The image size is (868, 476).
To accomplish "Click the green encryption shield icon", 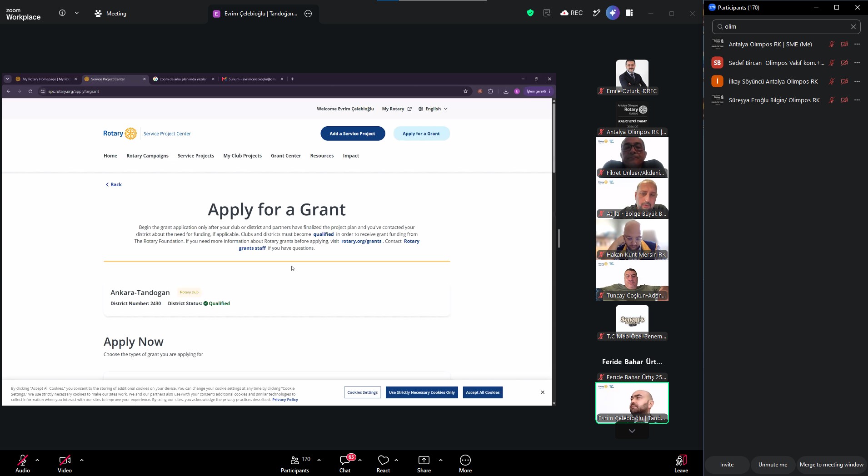I will pos(530,13).
